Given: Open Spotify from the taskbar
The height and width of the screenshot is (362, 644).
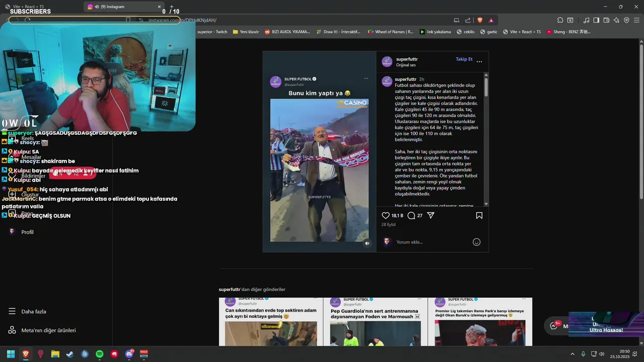Looking at the screenshot, I should pyautogui.click(x=100, y=354).
